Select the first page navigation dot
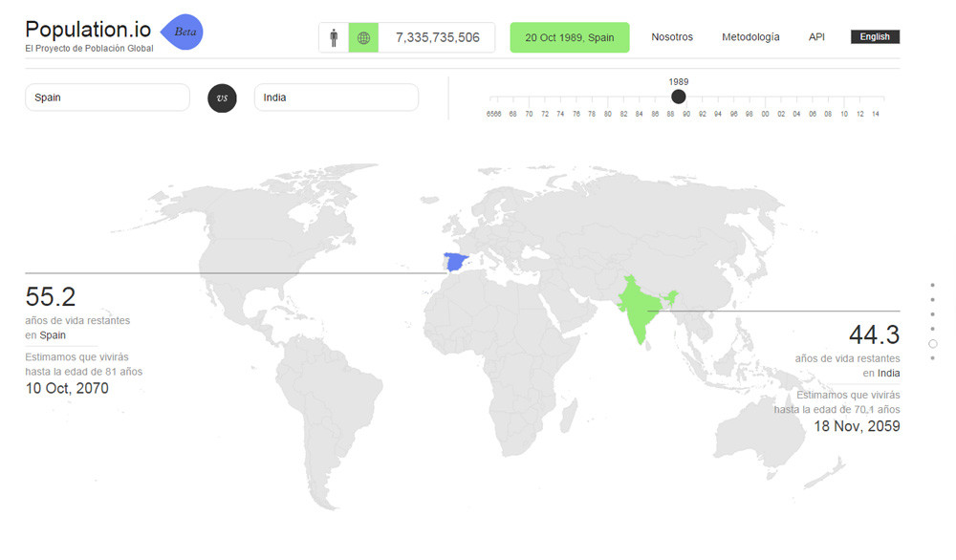 coord(932,285)
